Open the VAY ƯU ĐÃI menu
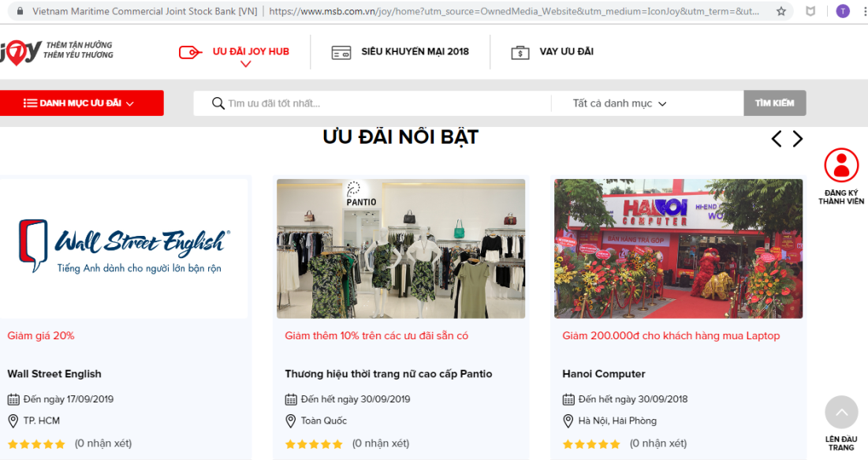The image size is (868, 460). point(566,51)
